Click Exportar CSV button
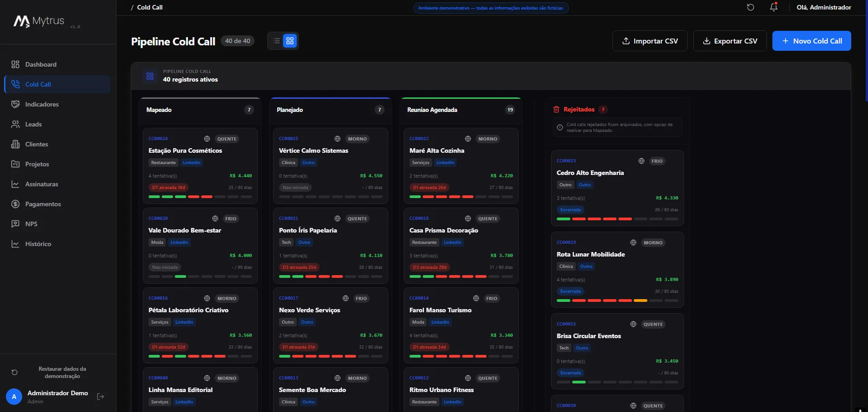868x412 pixels. (730, 41)
